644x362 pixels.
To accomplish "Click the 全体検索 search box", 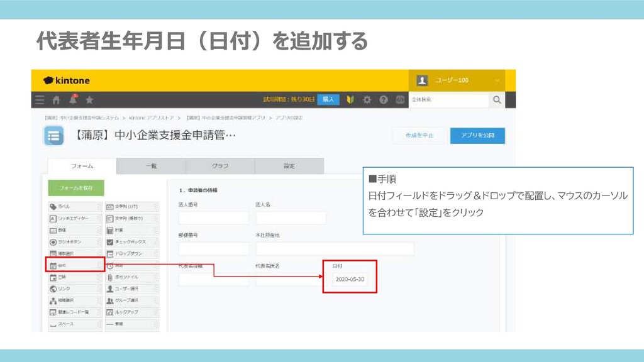I will tap(449, 100).
